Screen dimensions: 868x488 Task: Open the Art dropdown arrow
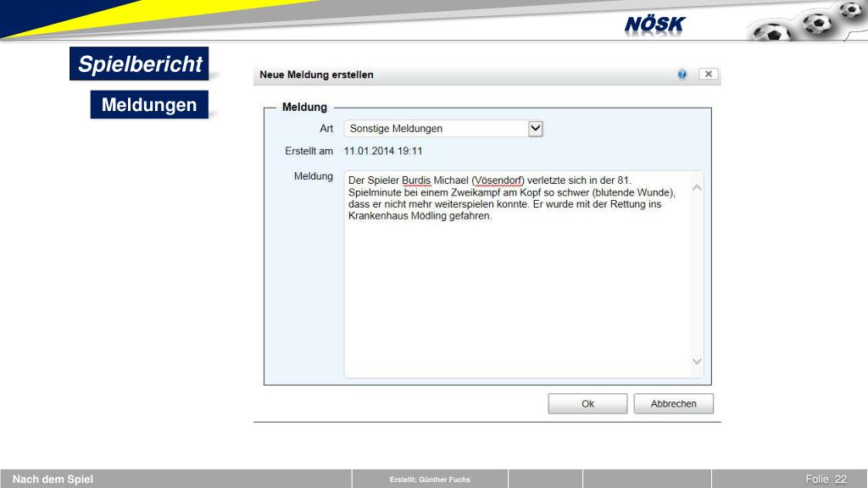click(536, 129)
